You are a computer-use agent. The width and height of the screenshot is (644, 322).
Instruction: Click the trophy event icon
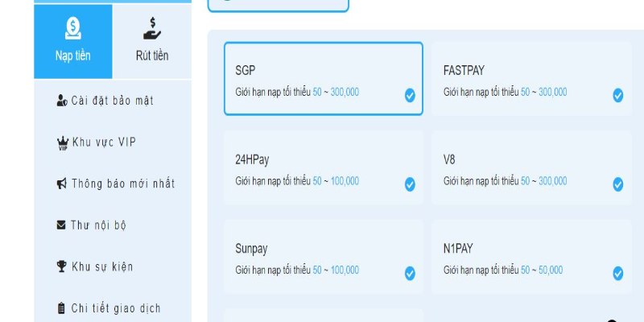[x=62, y=266]
